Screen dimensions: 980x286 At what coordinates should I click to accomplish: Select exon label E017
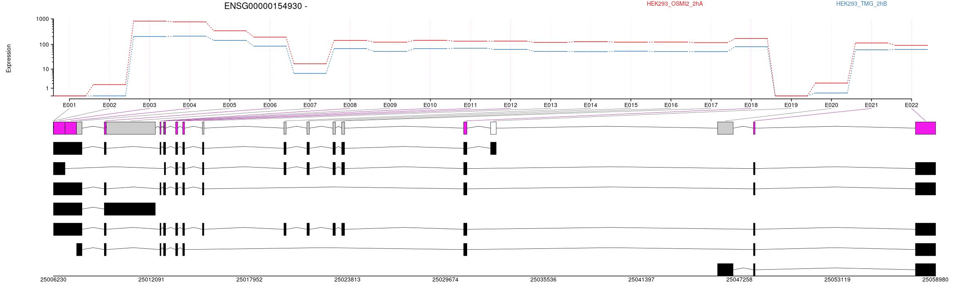point(711,105)
